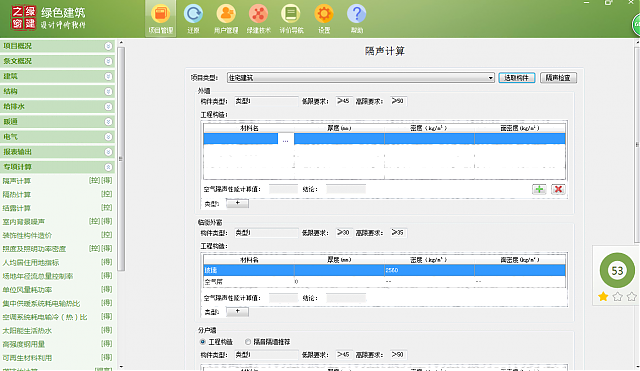
Task: Click the 还原 restore icon
Action: click(x=193, y=19)
